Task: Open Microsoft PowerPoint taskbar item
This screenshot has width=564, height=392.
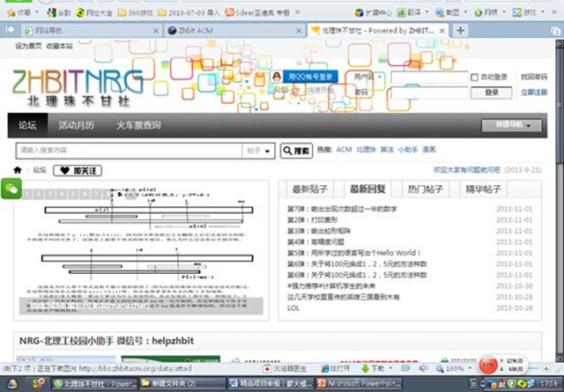Action: pyautogui.click(x=359, y=384)
